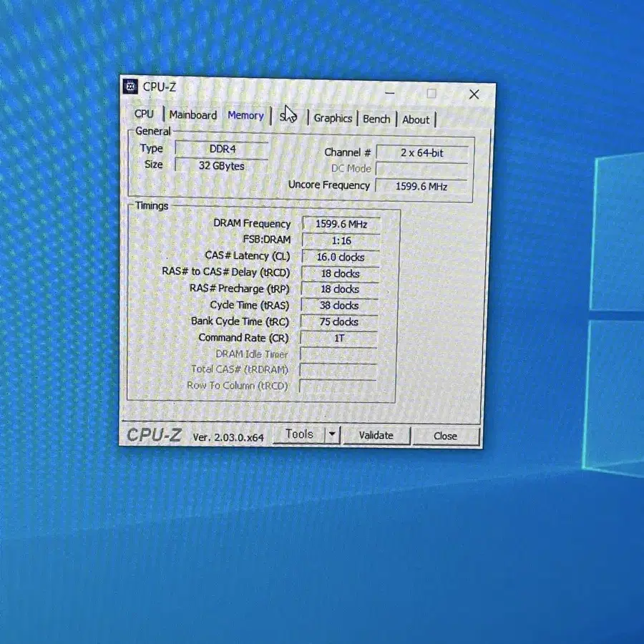Click the Type field showing DDR4
The height and width of the screenshot is (644, 644).
[223, 149]
